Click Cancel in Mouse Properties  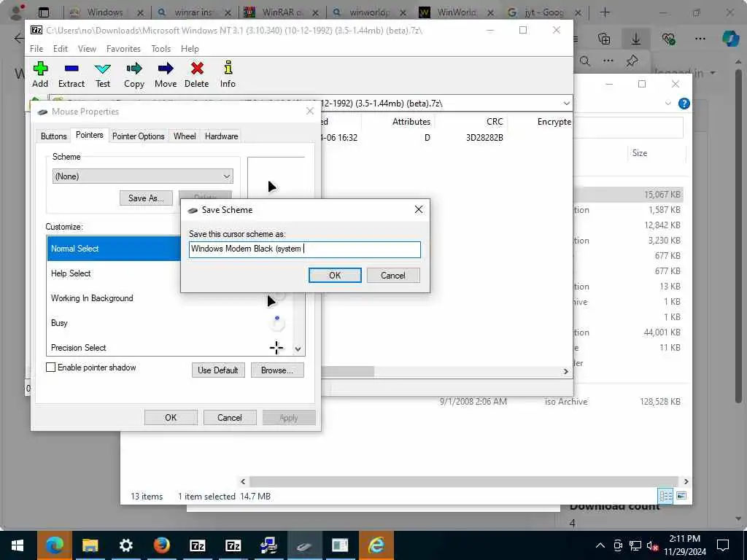[x=230, y=418]
